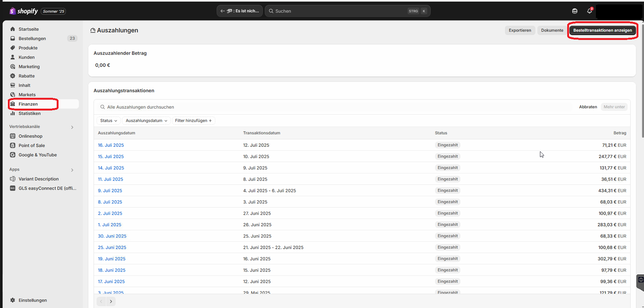The height and width of the screenshot is (308, 644).
Task: Open the Sidekick assistant icon near the bell
Action: (575, 11)
